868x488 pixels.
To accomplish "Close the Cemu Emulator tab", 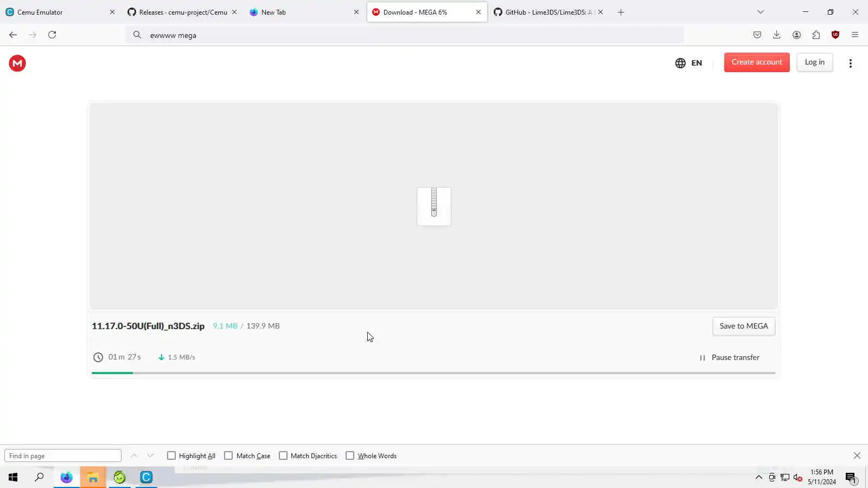I will [x=112, y=12].
